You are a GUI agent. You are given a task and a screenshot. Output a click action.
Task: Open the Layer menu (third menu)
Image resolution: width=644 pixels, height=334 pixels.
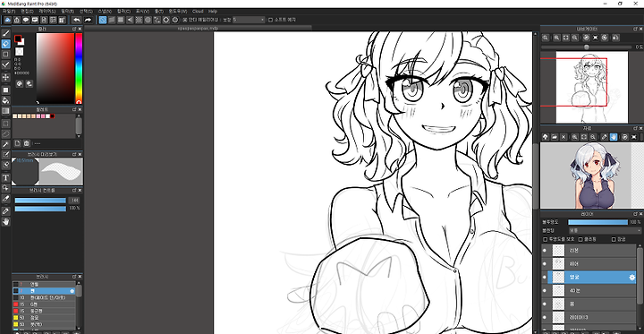pos(47,12)
